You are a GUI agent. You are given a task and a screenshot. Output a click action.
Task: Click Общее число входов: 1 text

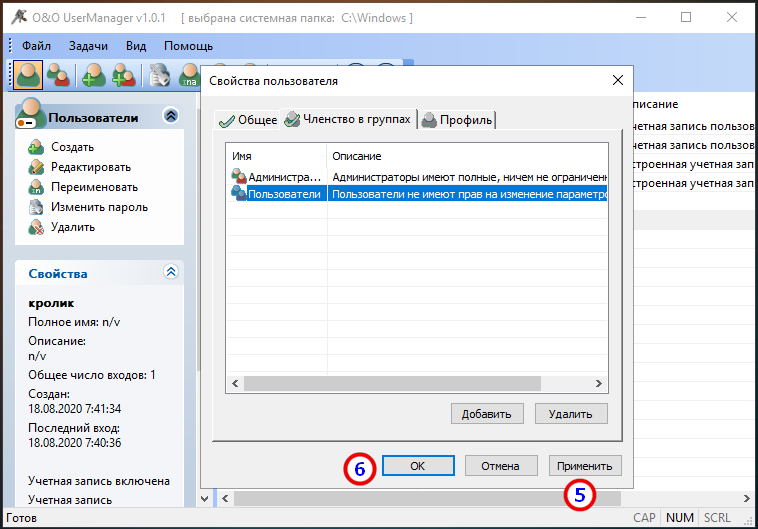(x=92, y=375)
